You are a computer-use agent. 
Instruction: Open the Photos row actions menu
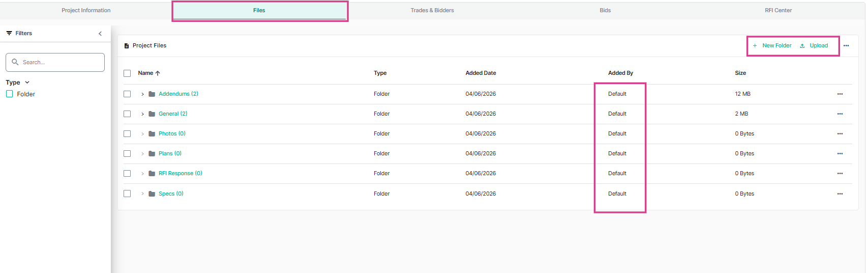pos(840,134)
